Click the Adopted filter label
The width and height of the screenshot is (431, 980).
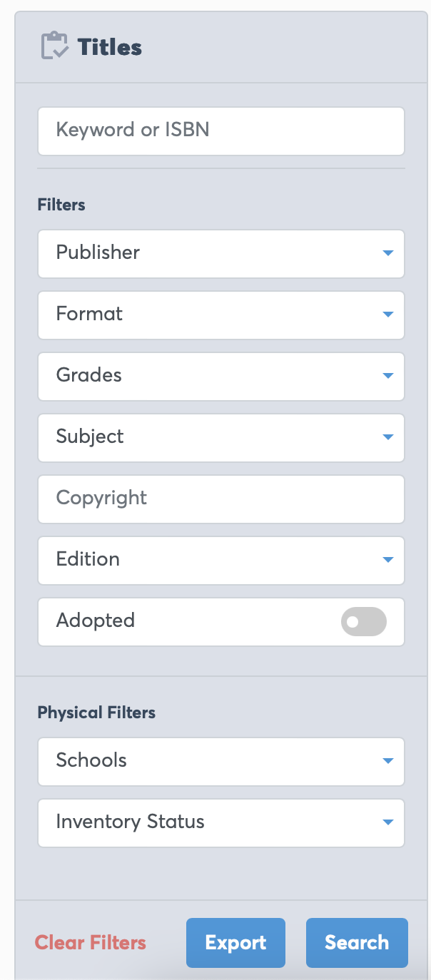coord(96,621)
